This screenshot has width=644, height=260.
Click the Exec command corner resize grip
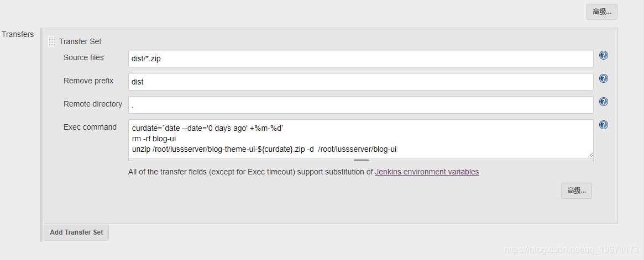pyautogui.click(x=590, y=155)
